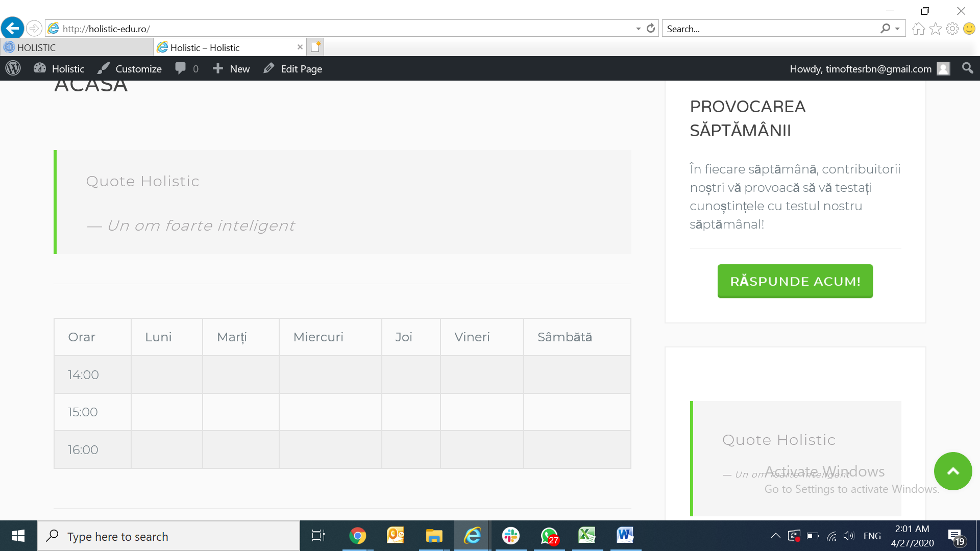980x551 pixels.
Task: Open Slack from the taskbar
Action: pyautogui.click(x=510, y=536)
